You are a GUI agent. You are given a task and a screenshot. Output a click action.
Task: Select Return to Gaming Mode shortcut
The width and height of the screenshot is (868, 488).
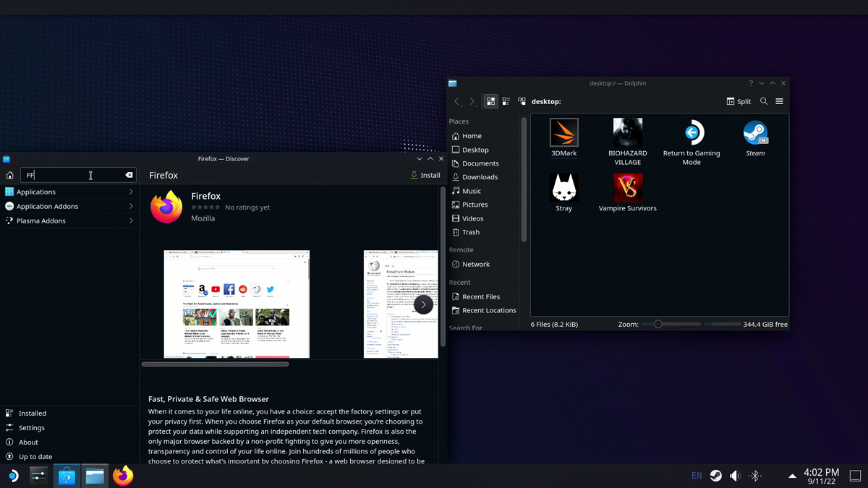692,142
